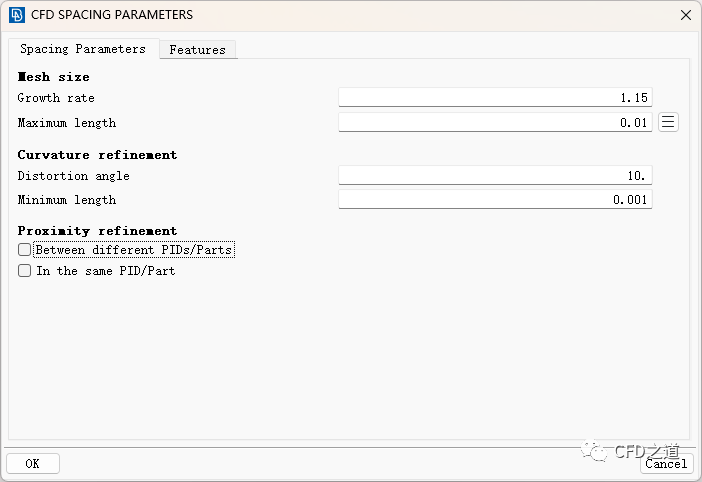Focus the Maximum length input field

[x=495, y=123]
